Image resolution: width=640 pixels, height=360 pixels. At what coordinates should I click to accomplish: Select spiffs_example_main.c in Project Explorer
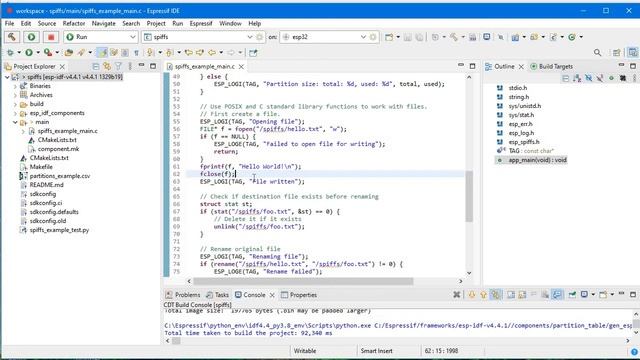tap(67, 131)
